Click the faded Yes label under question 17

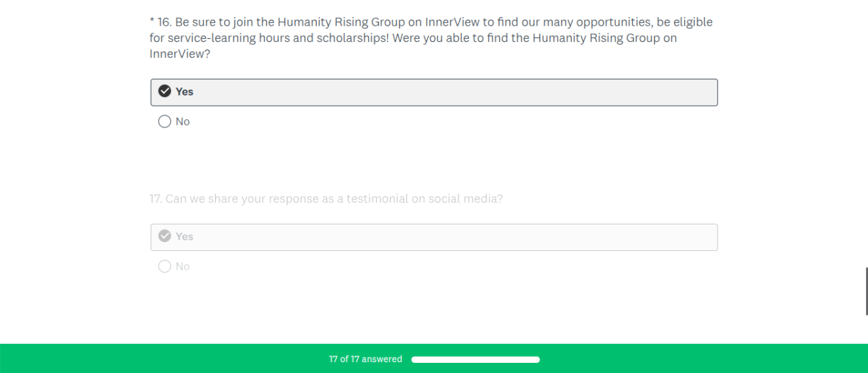(184, 237)
